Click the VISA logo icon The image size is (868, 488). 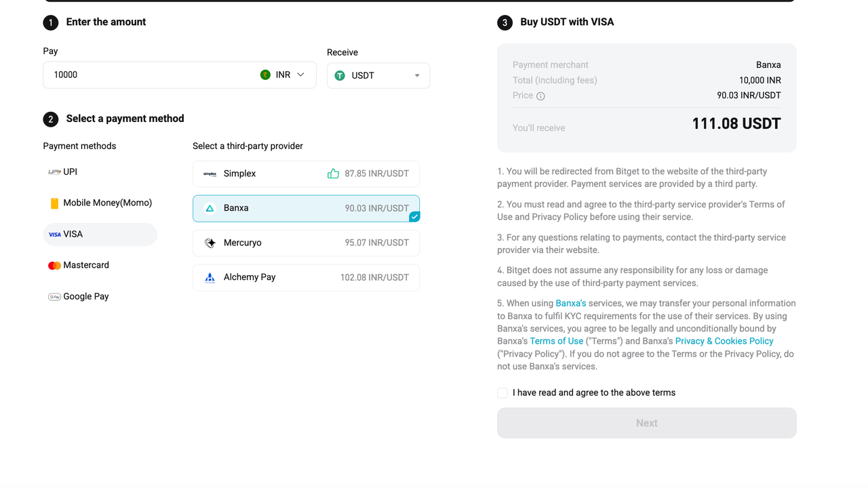click(x=55, y=235)
